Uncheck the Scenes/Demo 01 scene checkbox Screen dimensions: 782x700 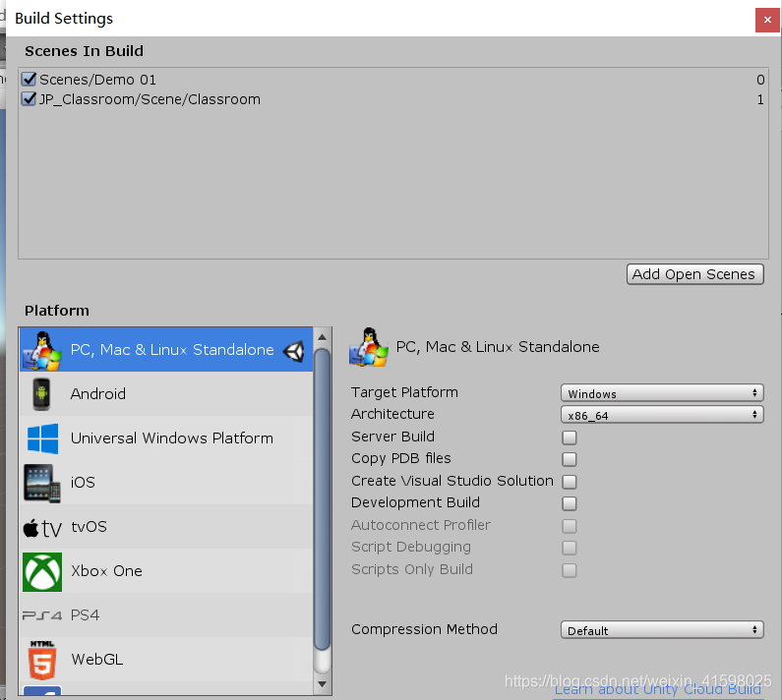pos(29,80)
